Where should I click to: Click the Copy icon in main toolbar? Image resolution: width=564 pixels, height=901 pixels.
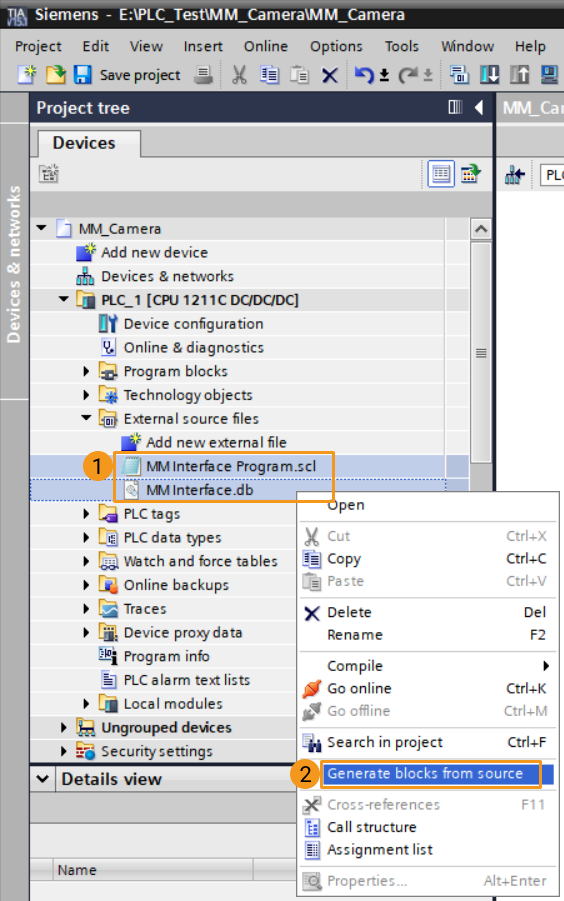click(x=269, y=75)
